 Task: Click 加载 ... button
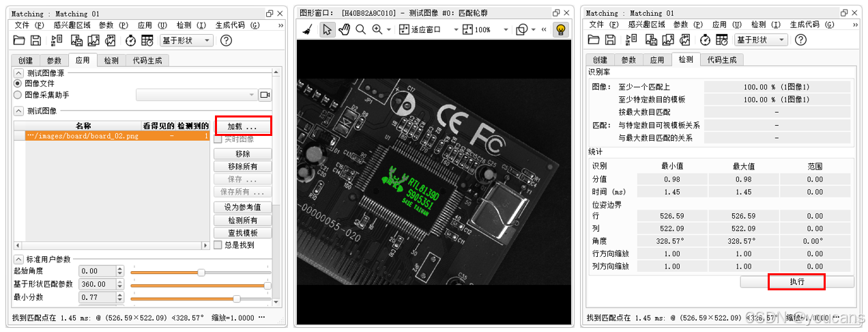(x=242, y=127)
